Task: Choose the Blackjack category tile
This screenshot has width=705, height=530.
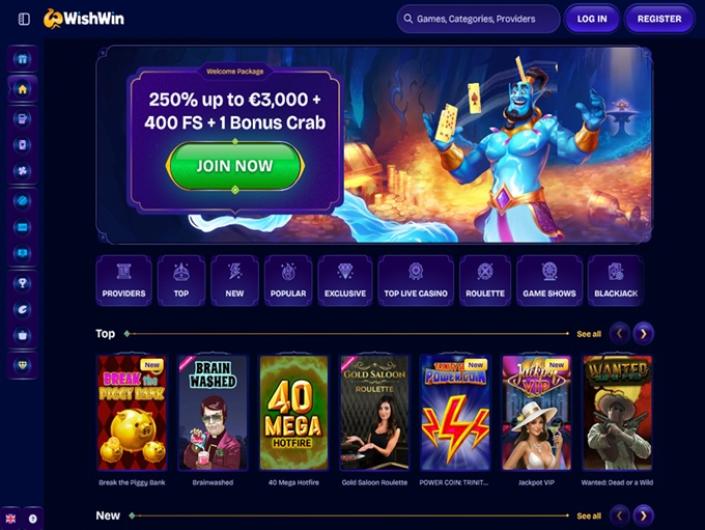Action: 616,281
